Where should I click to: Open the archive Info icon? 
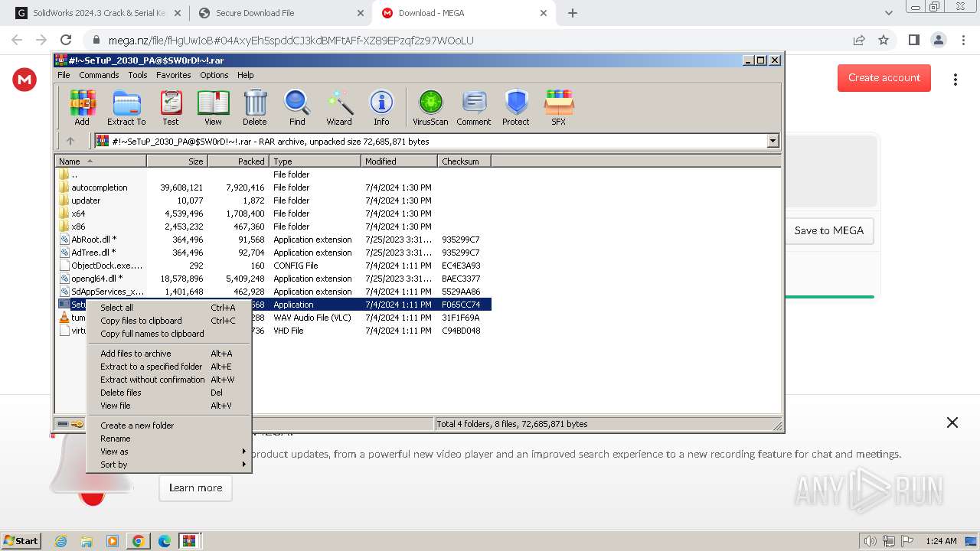381,107
